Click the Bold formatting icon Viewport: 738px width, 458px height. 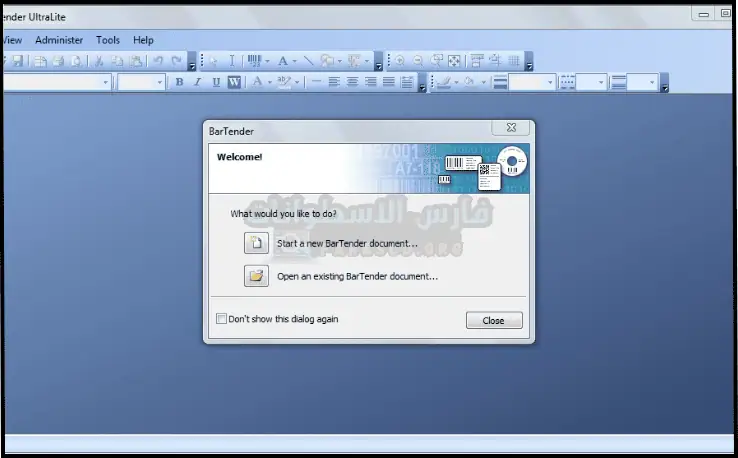coord(179,82)
